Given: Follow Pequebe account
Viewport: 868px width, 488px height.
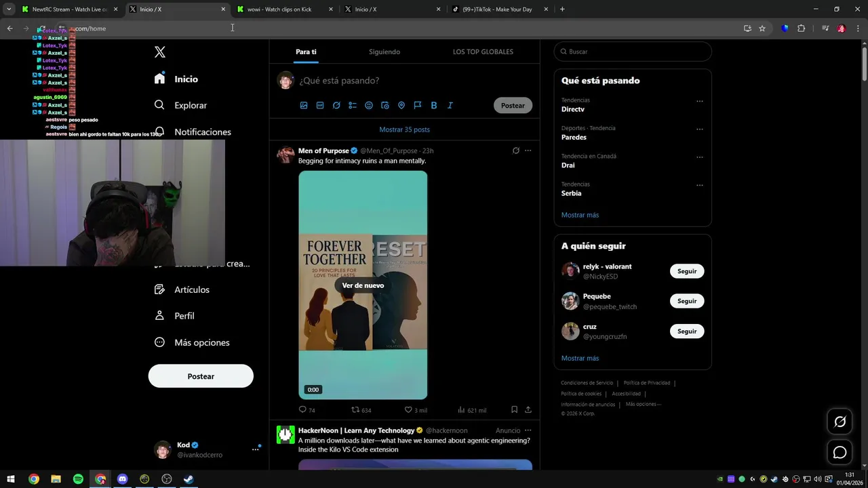Looking at the screenshot, I should pyautogui.click(x=687, y=301).
